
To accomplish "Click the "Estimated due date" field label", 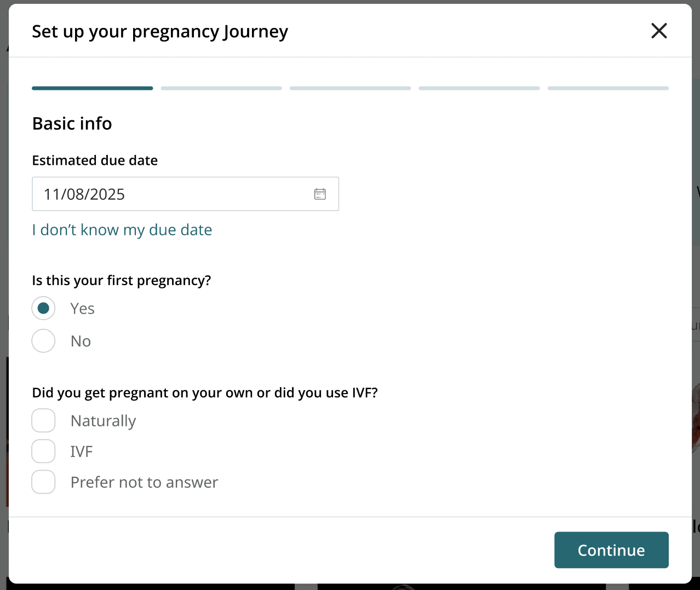I will pyautogui.click(x=95, y=160).
